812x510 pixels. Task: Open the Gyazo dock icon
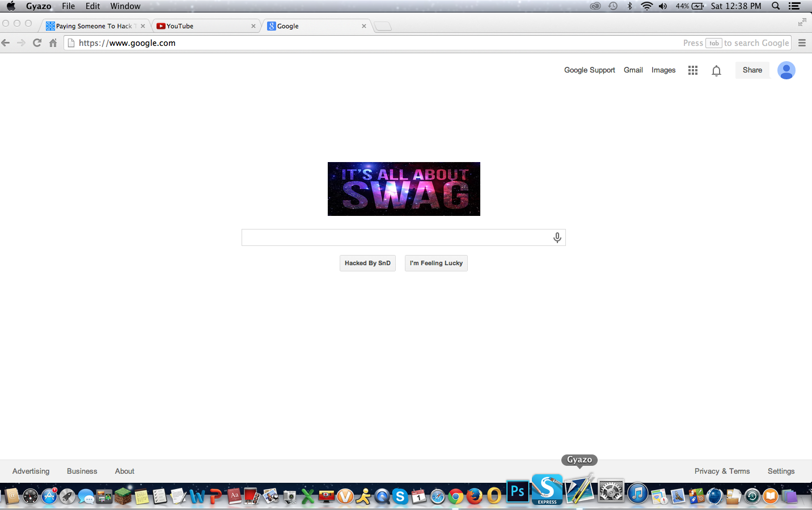(x=579, y=490)
